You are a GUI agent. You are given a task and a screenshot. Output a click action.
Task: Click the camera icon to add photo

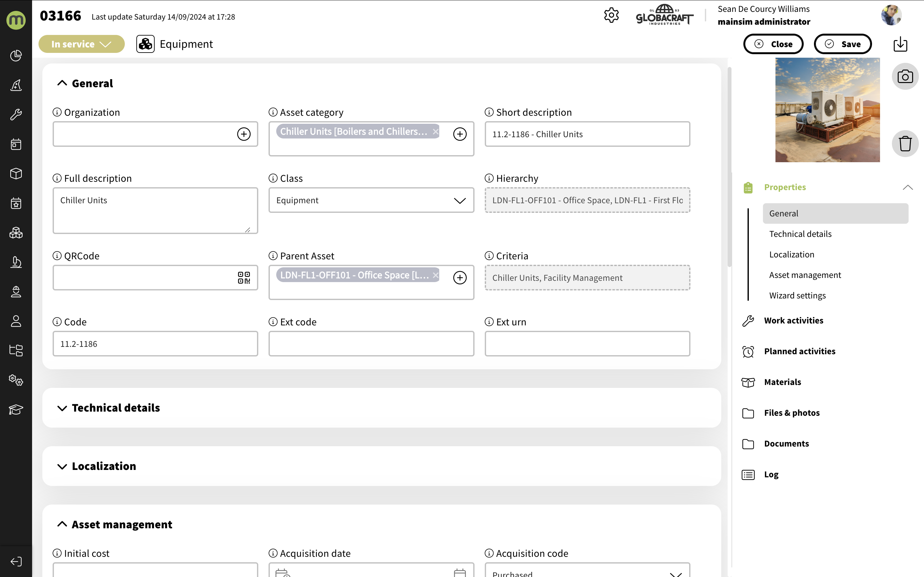(x=904, y=77)
